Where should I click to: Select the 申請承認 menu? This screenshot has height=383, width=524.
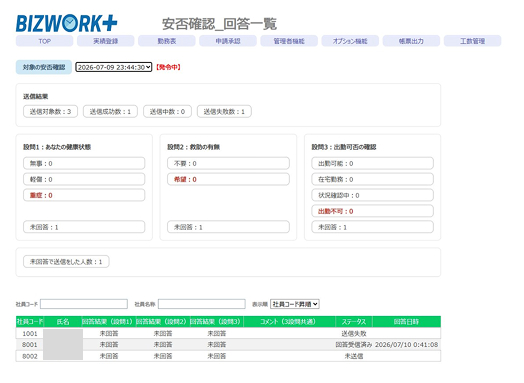(228, 41)
